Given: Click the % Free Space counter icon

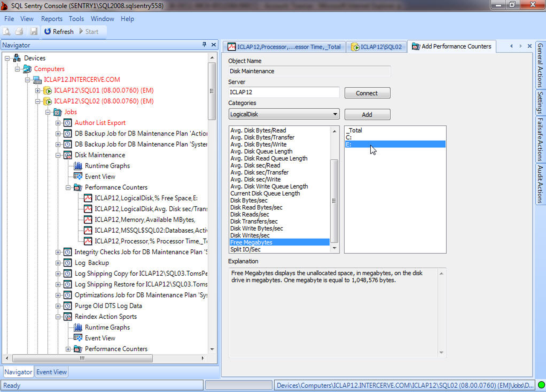Looking at the screenshot, I should coord(88,198).
